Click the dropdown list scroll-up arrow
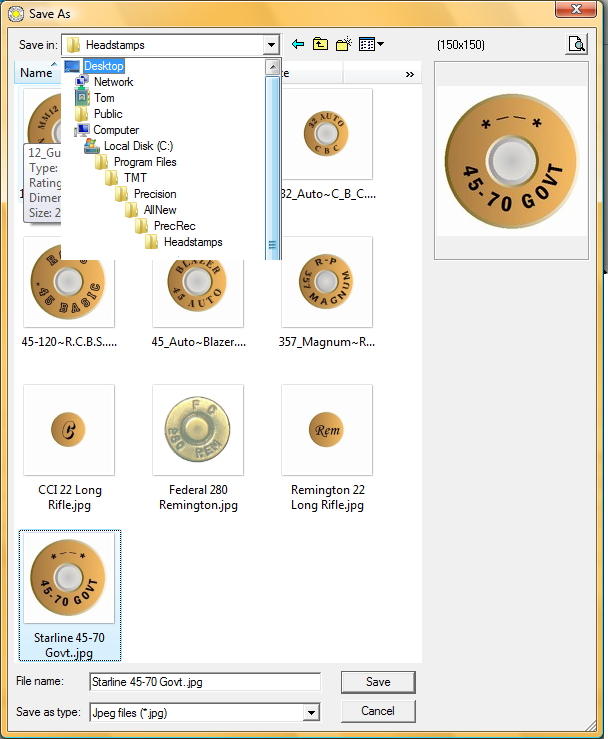The height and width of the screenshot is (739, 608). [x=273, y=67]
